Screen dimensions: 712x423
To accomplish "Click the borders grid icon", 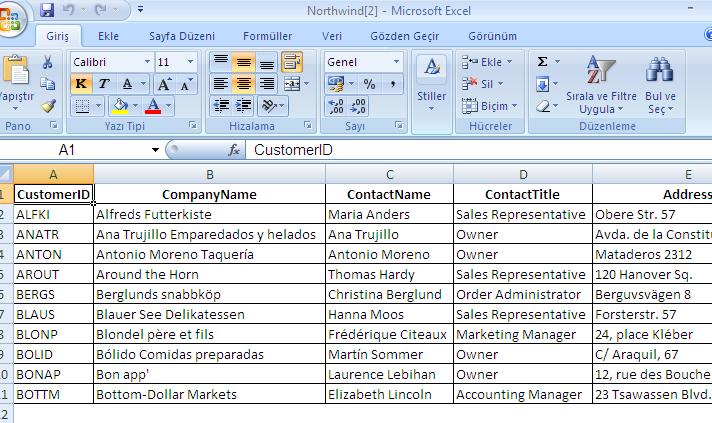I will click(82, 106).
